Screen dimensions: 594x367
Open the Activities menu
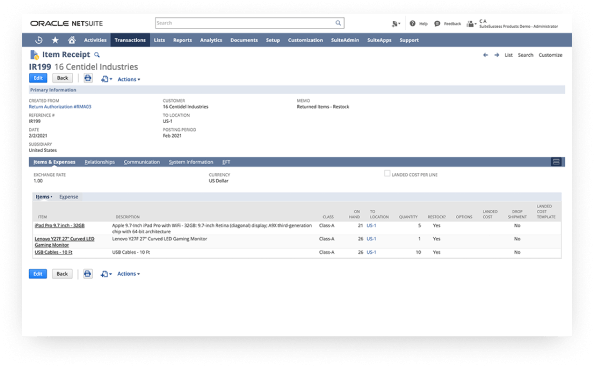[x=95, y=40]
